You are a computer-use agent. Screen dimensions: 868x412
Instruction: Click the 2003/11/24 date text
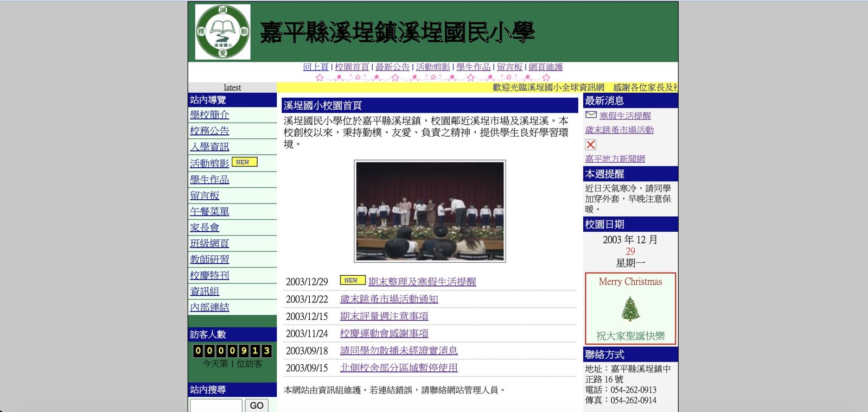[x=307, y=333]
